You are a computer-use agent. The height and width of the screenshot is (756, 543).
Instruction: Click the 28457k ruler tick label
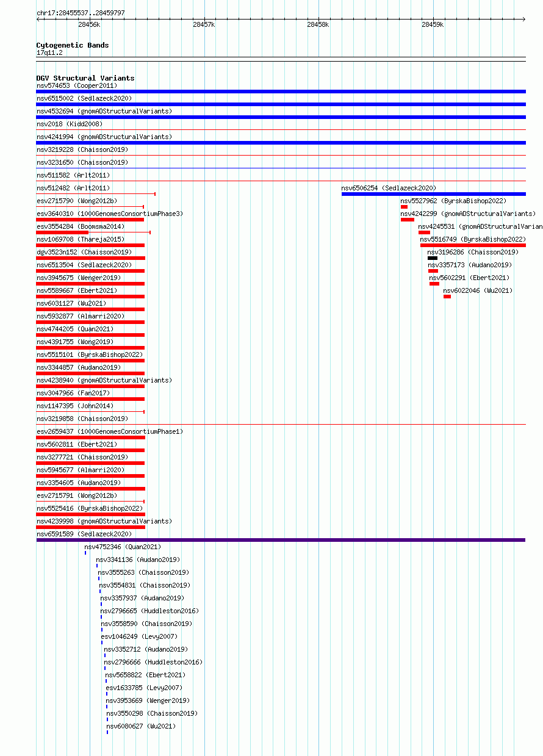point(204,24)
